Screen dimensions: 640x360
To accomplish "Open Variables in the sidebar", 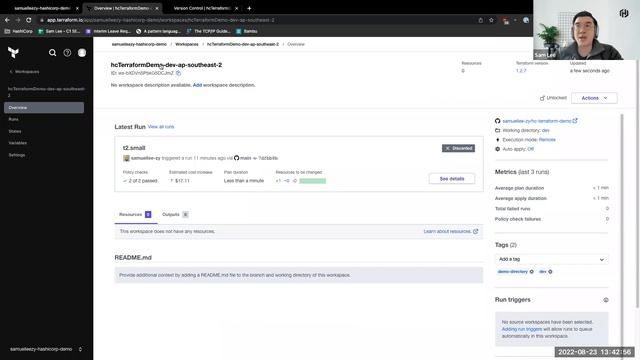I will (x=18, y=143).
